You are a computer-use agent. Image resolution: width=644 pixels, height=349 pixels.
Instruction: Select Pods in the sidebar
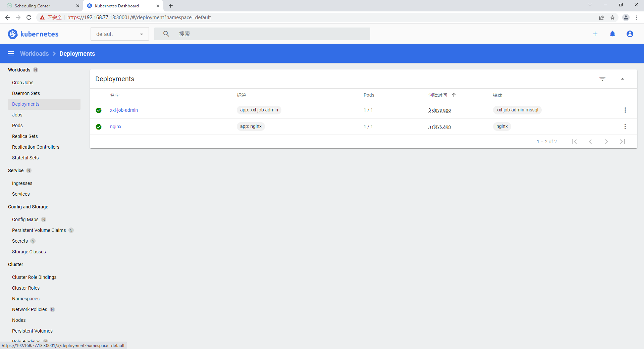click(x=17, y=126)
